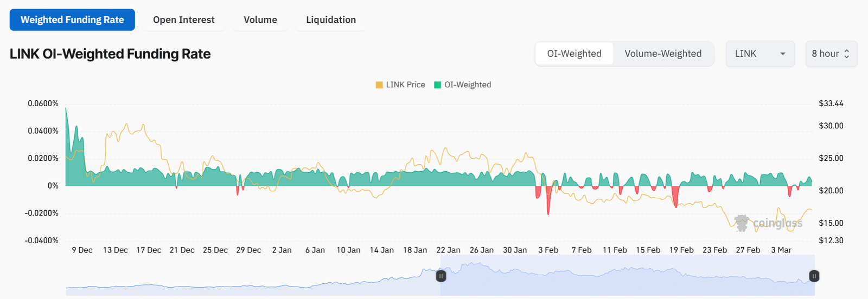Click the green OI-Weighted legend square
This screenshot has height=299, width=868.
(x=437, y=85)
